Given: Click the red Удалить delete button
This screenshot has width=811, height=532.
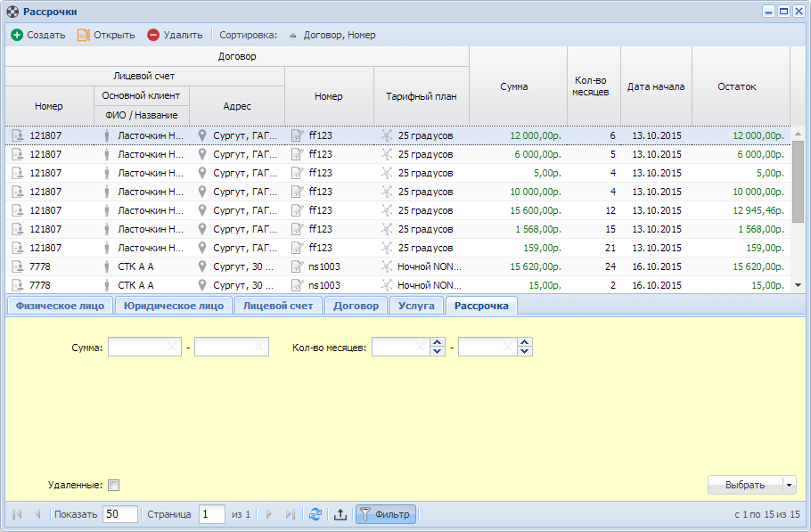Looking at the screenshot, I should click(175, 35).
